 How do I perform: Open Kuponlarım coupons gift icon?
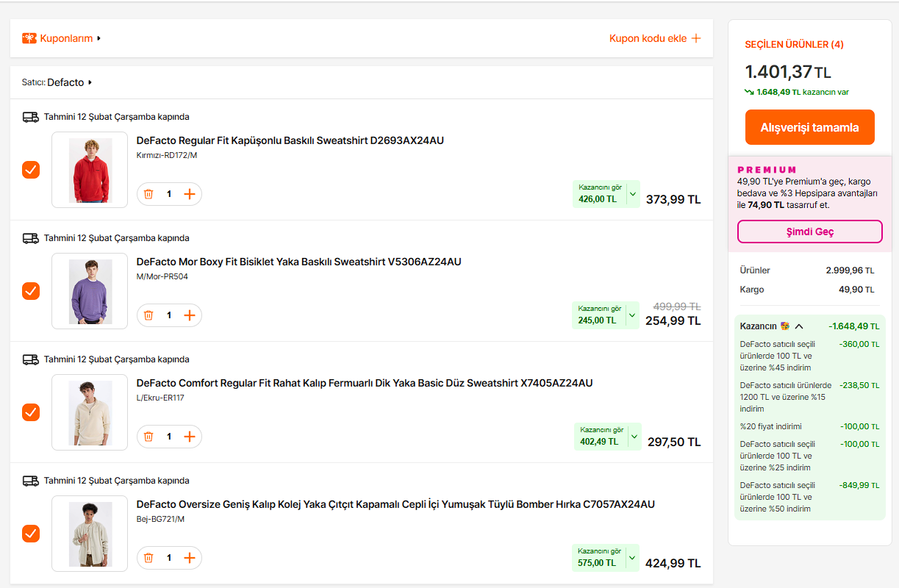(29, 38)
